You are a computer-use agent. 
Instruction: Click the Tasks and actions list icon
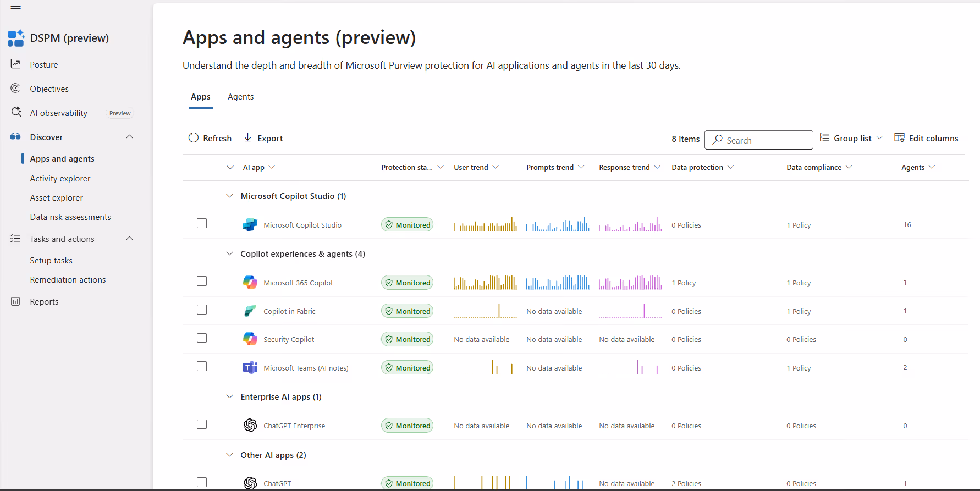coord(15,239)
